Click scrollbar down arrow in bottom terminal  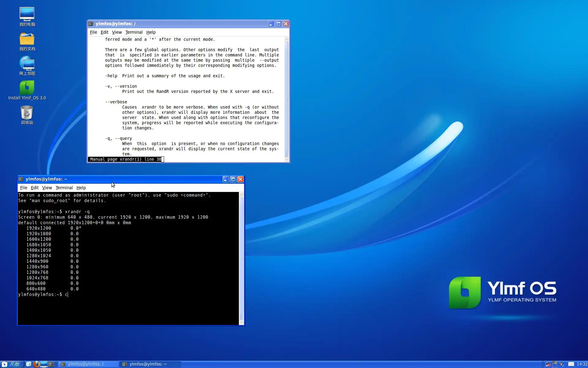coord(241,323)
